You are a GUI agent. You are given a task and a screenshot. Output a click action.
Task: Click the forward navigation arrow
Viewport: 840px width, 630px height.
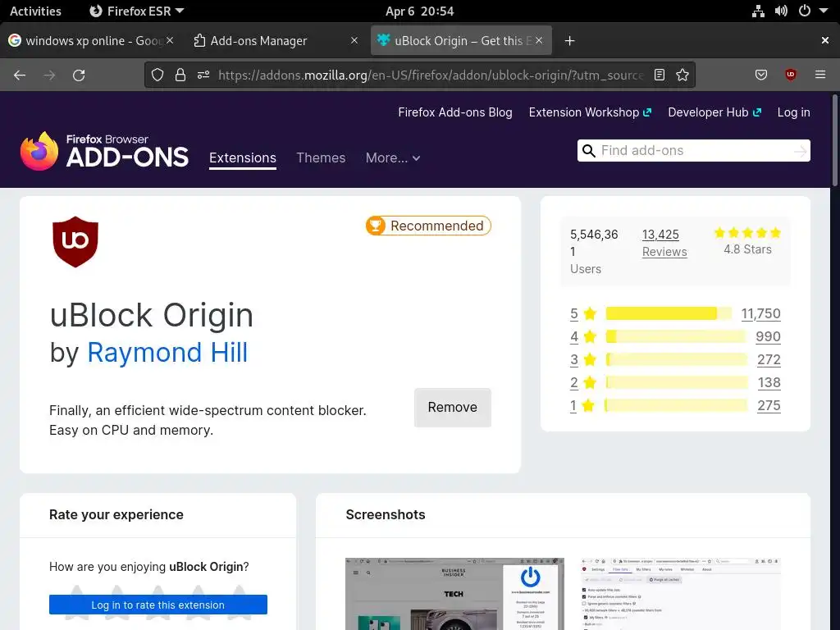(49, 75)
